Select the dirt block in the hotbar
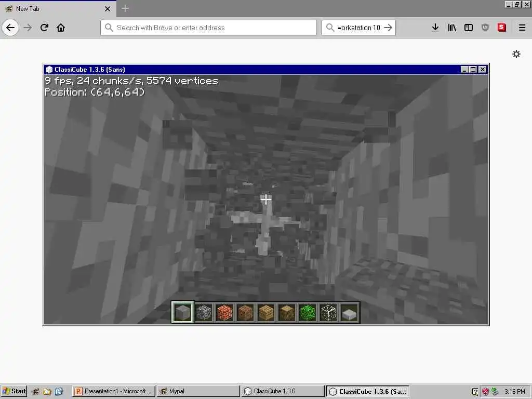Viewport: 532px width, 399px height. (x=245, y=312)
